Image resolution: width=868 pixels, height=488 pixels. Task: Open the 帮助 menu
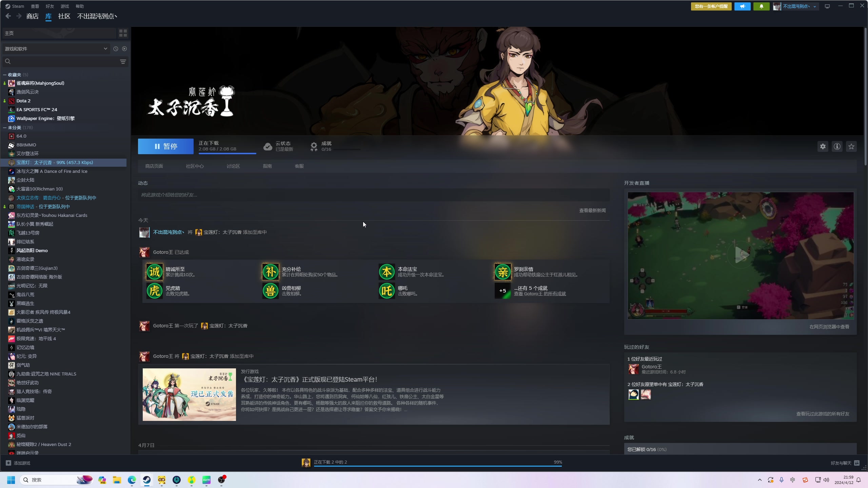(80, 6)
